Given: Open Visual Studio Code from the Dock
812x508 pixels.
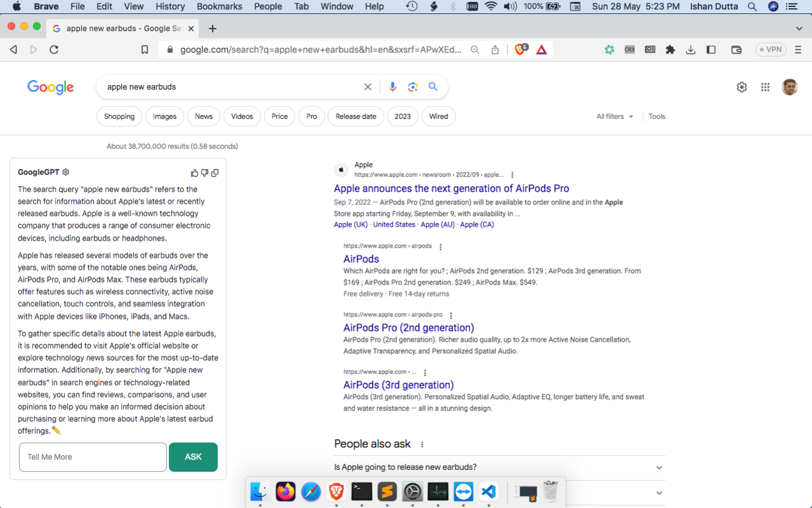Looking at the screenshot, I should (488, 491).
